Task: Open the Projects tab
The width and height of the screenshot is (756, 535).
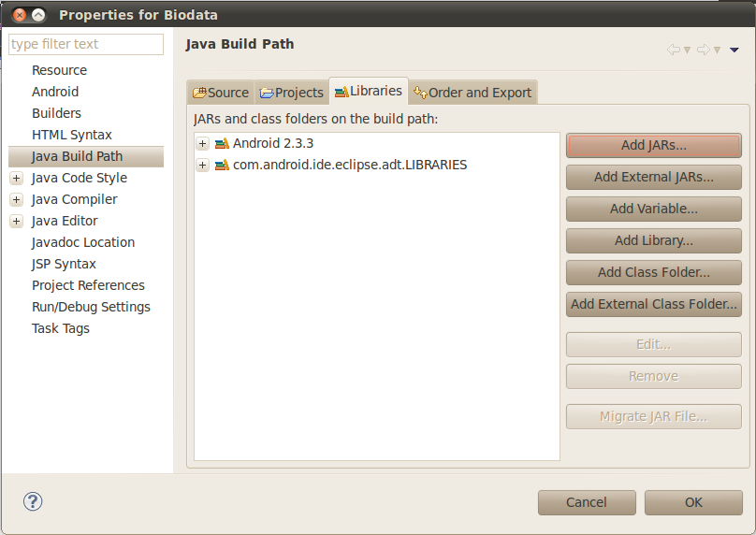Action: click(292, 93)
